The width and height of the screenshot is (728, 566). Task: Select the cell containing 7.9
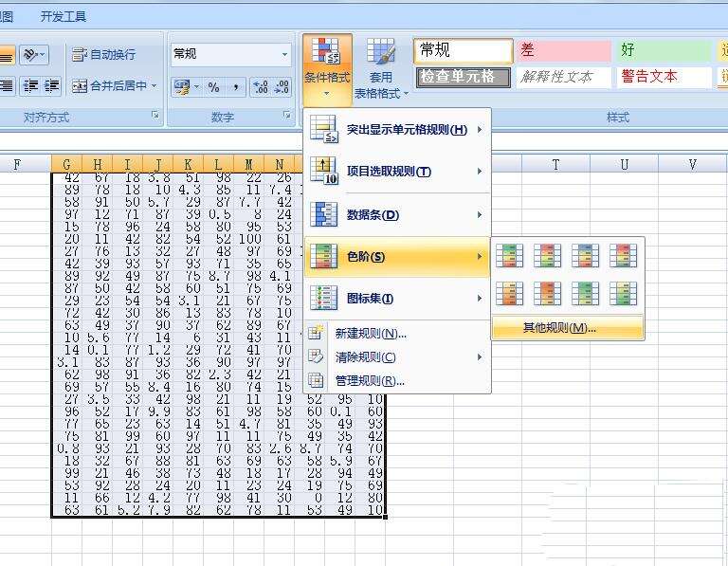(x=158, y=510)
